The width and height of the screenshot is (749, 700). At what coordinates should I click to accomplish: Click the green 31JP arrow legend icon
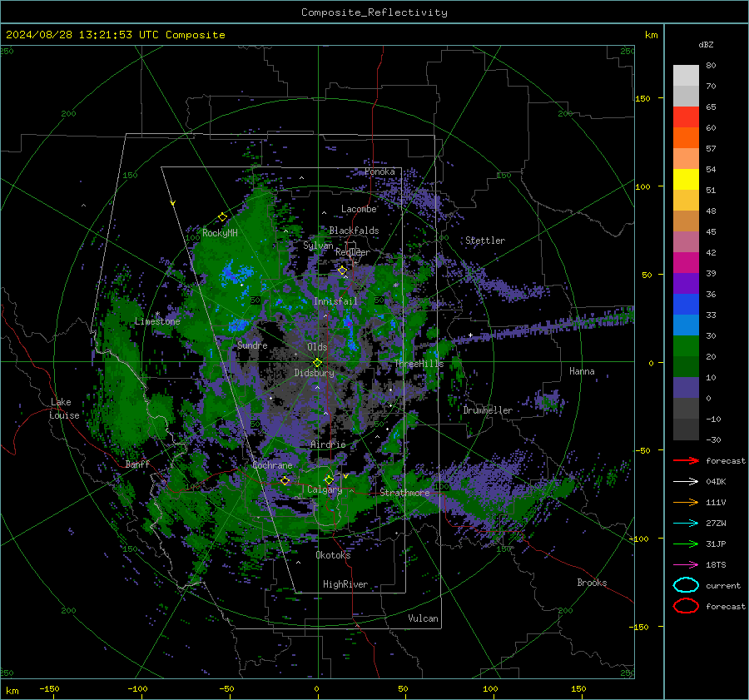686,544
